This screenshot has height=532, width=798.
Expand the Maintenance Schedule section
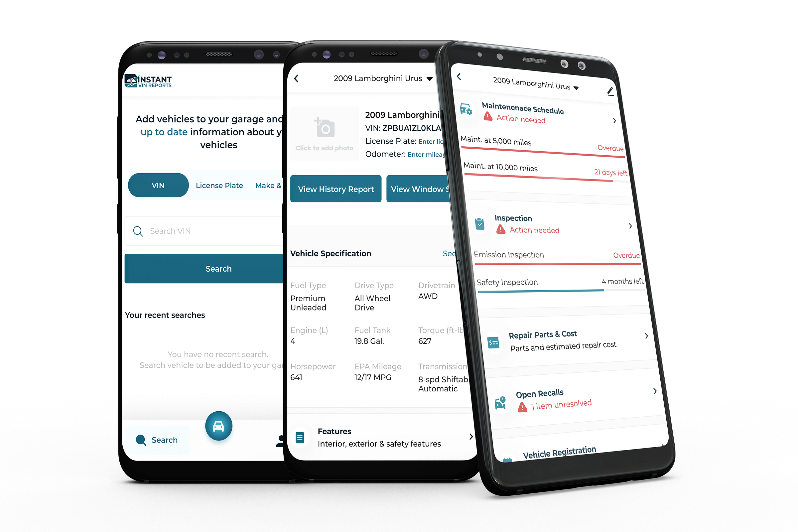click(631, 116)
